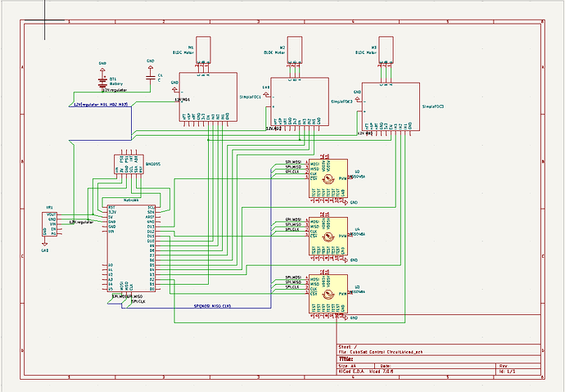Click the magnet rotation graphic inside U2
Screen dimensions: 565x392
328,178
